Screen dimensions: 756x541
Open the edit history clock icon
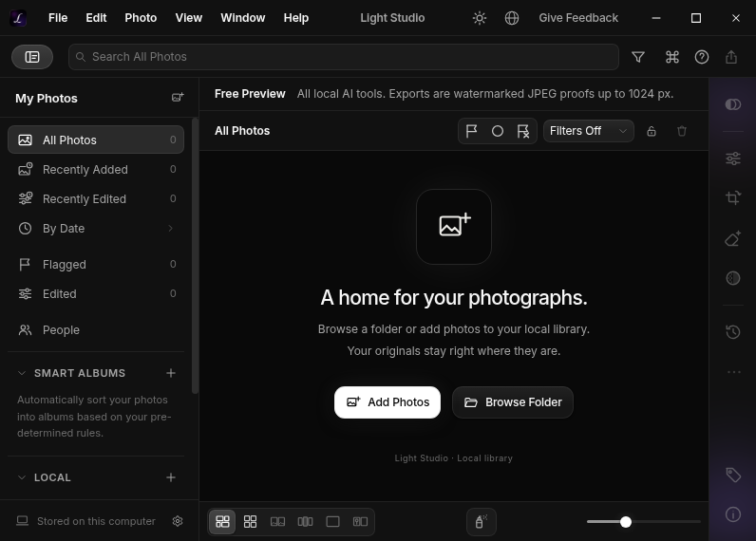tap(733, 331)
